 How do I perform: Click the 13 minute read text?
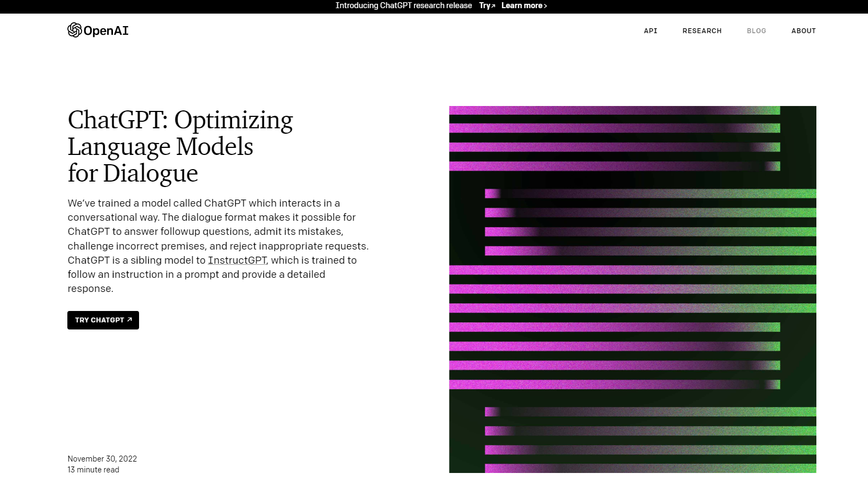coord(93,470)
